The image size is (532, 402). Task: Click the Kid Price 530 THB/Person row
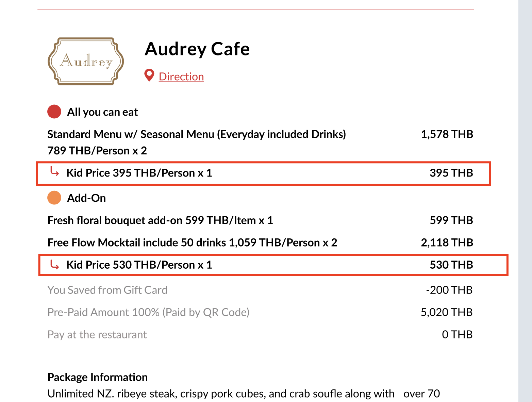click(x=139, y=265)
